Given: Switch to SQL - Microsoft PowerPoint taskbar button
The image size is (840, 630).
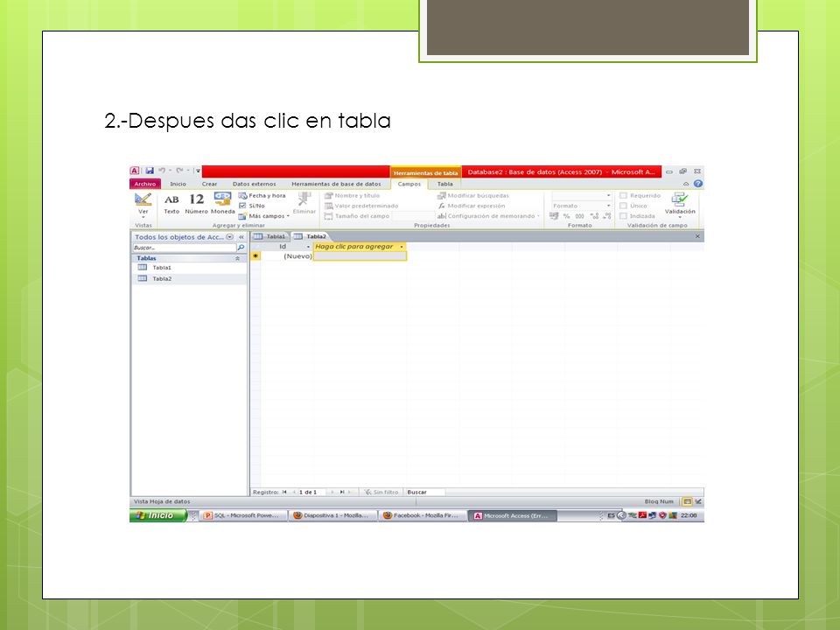Looking at the screenshot, I should pos(241,515).
